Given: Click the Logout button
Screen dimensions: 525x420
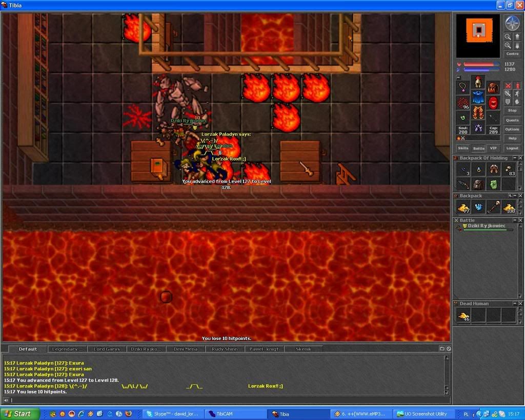Looking at the screenshot, I should tap(512, 148).
